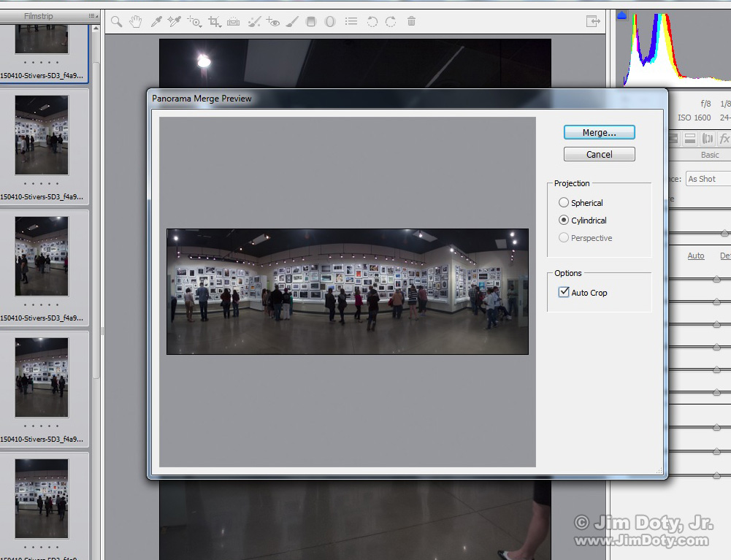The height and width of the screenshot is (560, 731).
Task: Click the Panorama Merge Preview title bar
Action: pos(407,99)
